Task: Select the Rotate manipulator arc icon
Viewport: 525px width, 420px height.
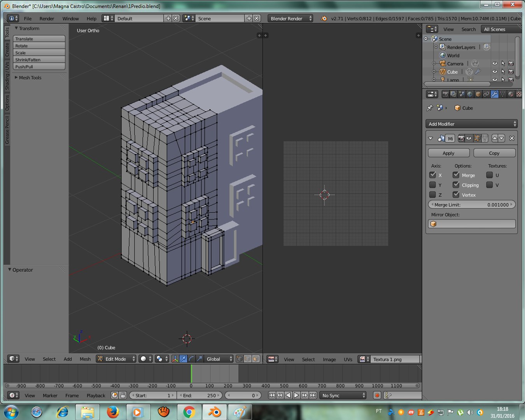Action: [x=191, y=359]
